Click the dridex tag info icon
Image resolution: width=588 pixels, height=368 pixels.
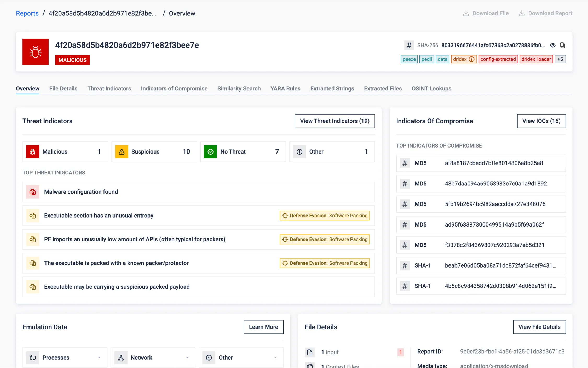tap(471, 59)
